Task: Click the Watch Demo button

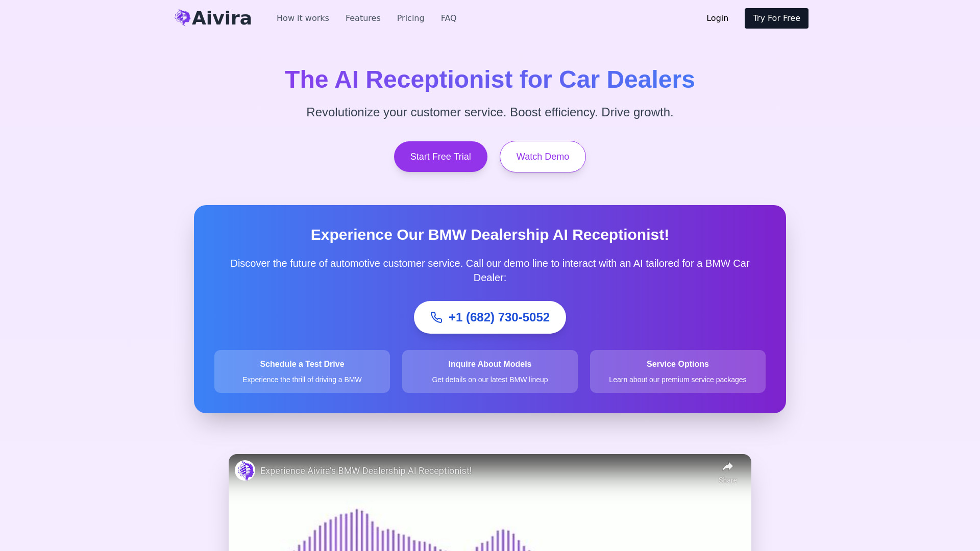Action: (x=543, y=156)
